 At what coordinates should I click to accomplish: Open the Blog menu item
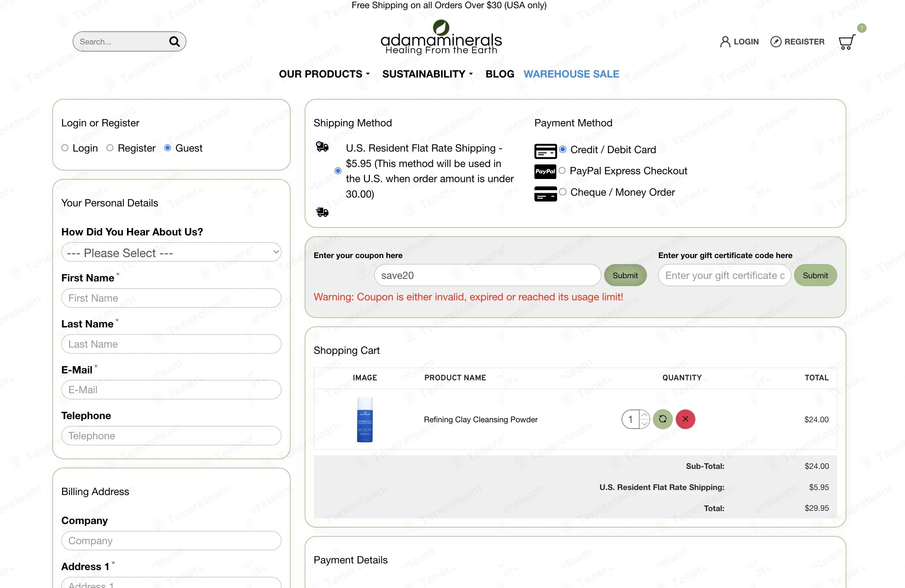click(500, 74)
